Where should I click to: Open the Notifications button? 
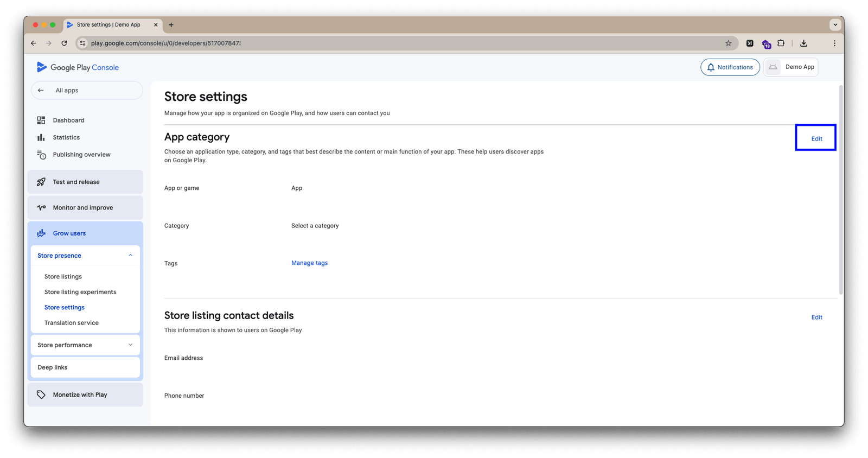click(730, 67)
